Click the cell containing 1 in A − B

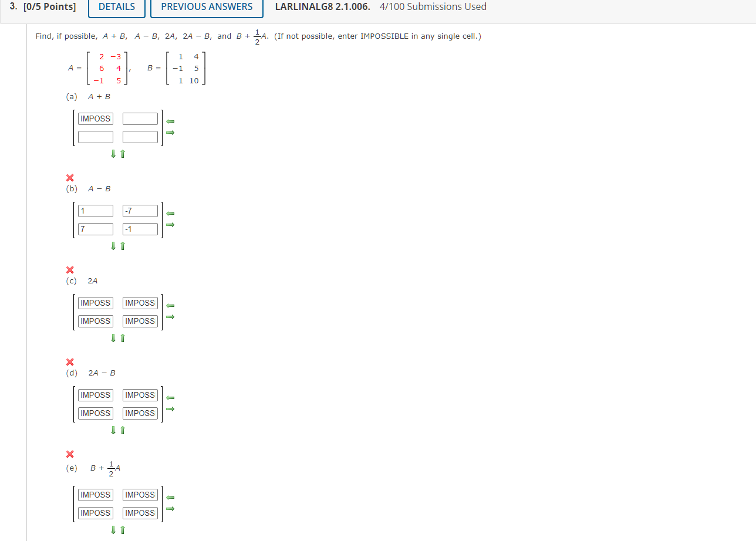(95, 210)
